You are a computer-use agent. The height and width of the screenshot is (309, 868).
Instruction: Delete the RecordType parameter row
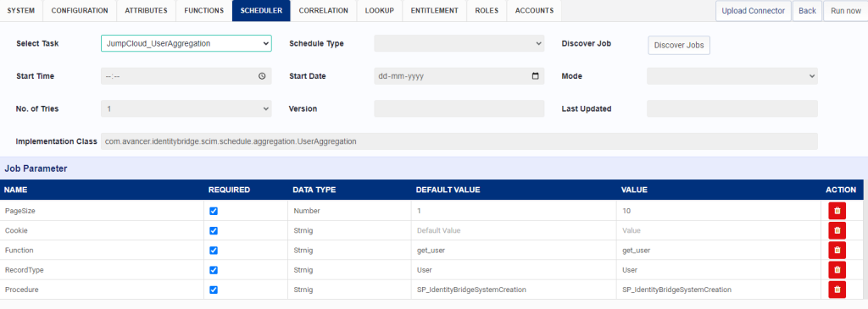[837, 270]
